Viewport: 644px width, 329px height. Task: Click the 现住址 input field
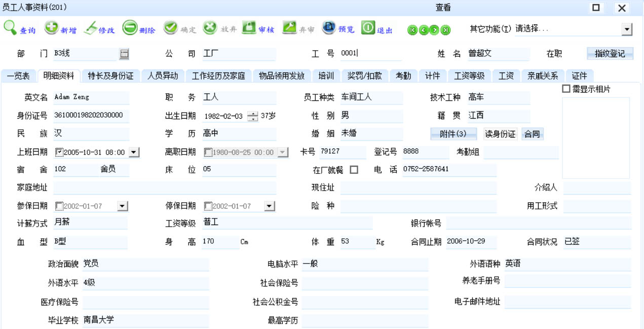pyautogui.click(x=418, y=188)
